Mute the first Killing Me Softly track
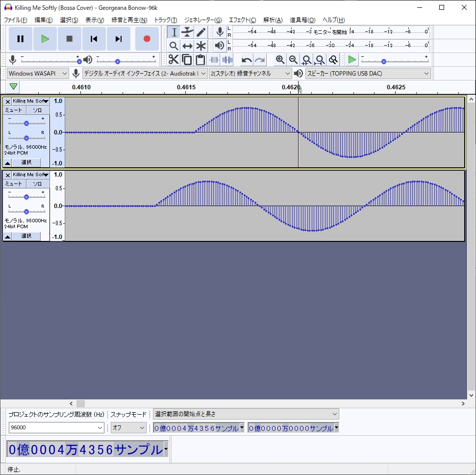This screenshot has width=476, height=475. 14,110
